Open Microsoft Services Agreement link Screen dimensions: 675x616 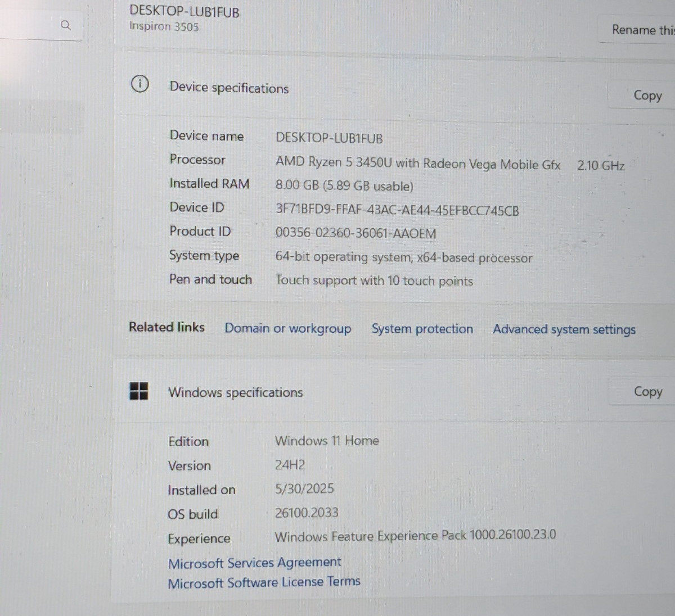coord(255,563)
